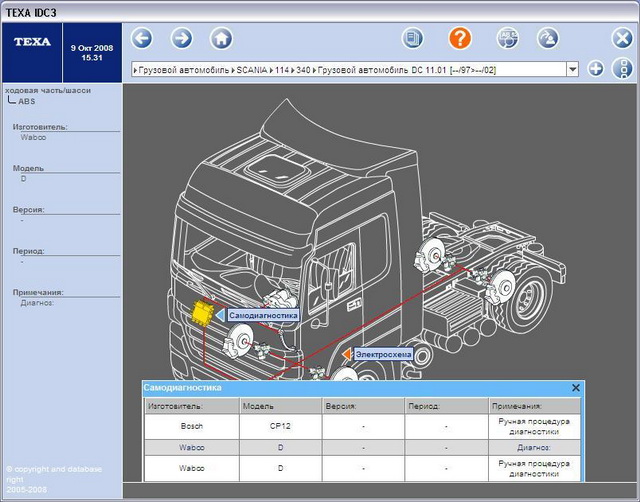Click the round plus icon beside vehicle path

click(596, 69)
